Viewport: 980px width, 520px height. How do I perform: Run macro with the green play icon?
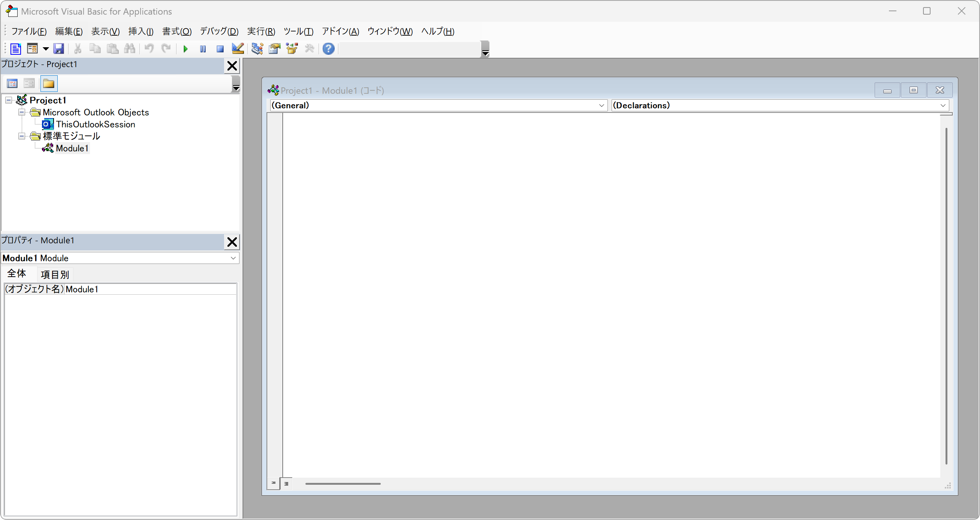(x=186, y=49)
